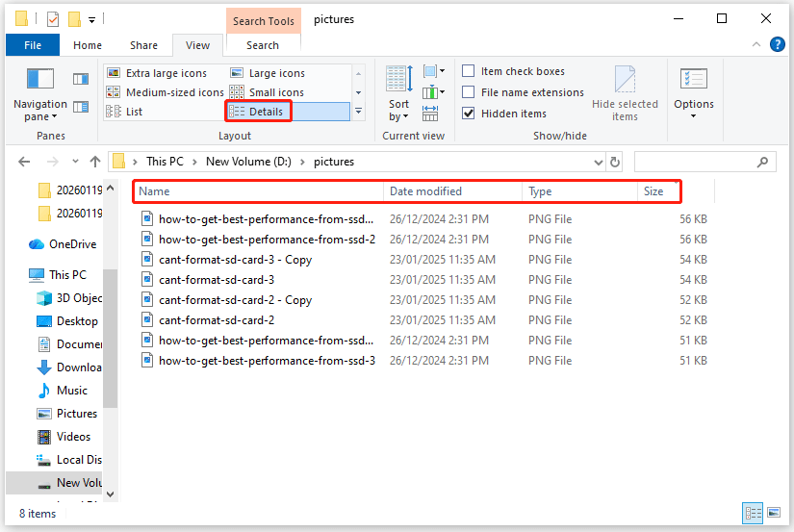
Task: Select file cant-format-sd-card-3 - Copy
Action: tap(235, 260)
